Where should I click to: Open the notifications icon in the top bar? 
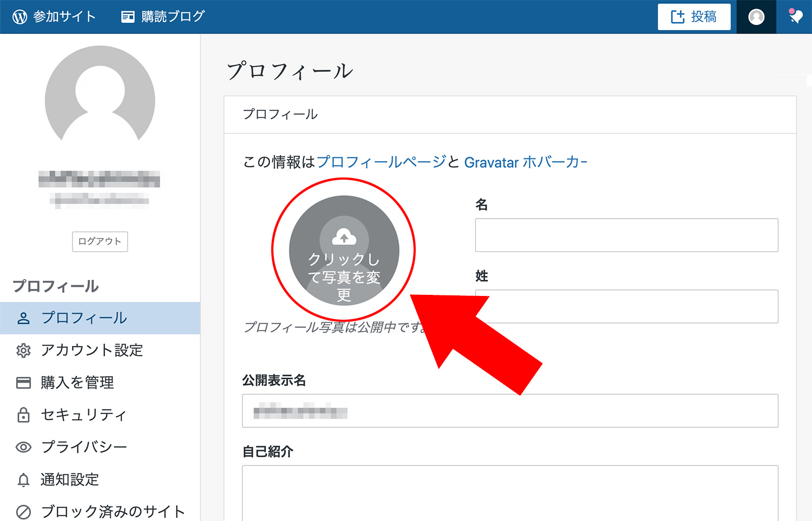coord(795,17)
